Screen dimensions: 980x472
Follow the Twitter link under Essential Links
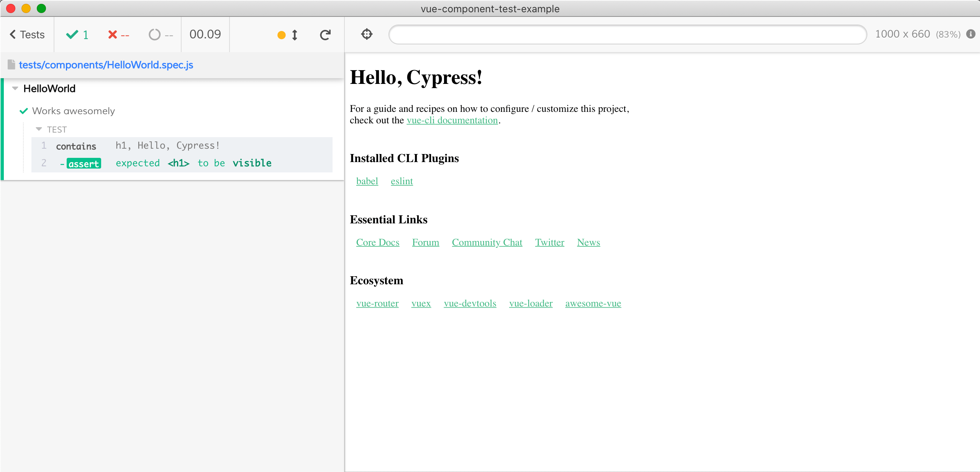click(x=549, y=242)
